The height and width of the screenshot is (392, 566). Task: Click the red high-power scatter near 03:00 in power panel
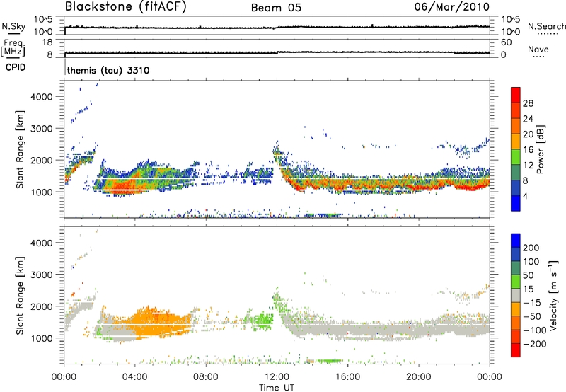(122, 187)
